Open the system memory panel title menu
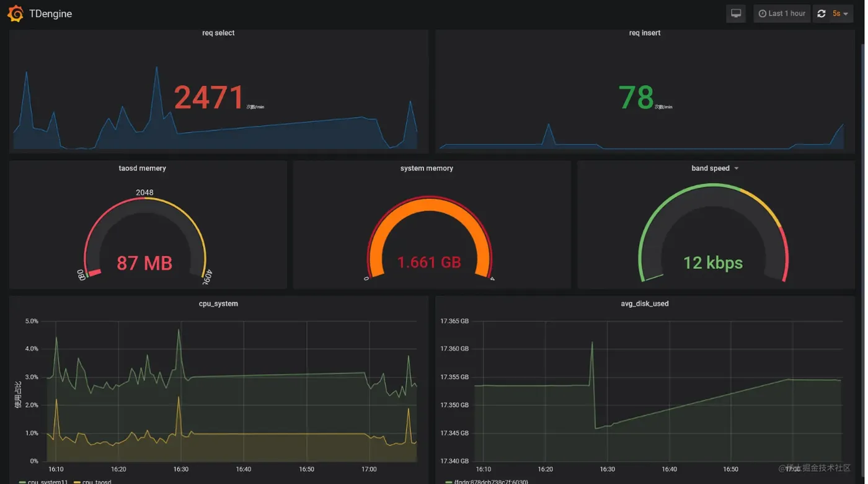The width and height of the screenshot is (868, 484). click(x=427, y=168)
